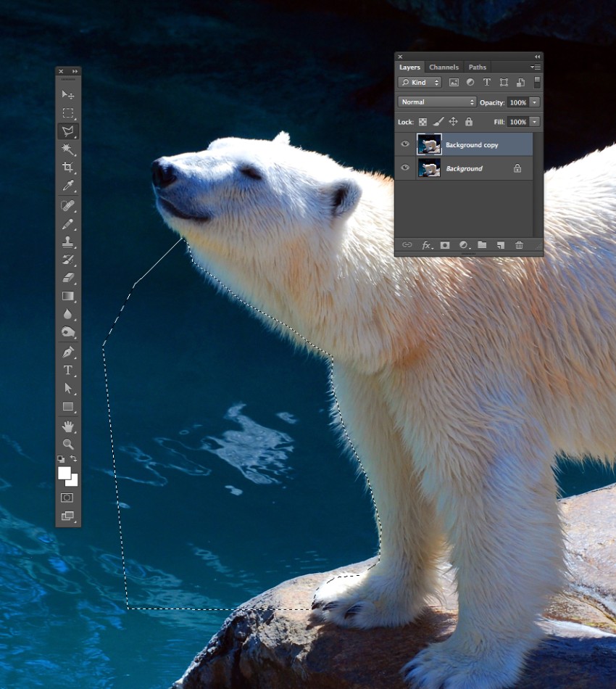Image resolution: width=616 pixels, height=689 pixels.
Task: Create a new layer group
Action: [482, 244]
